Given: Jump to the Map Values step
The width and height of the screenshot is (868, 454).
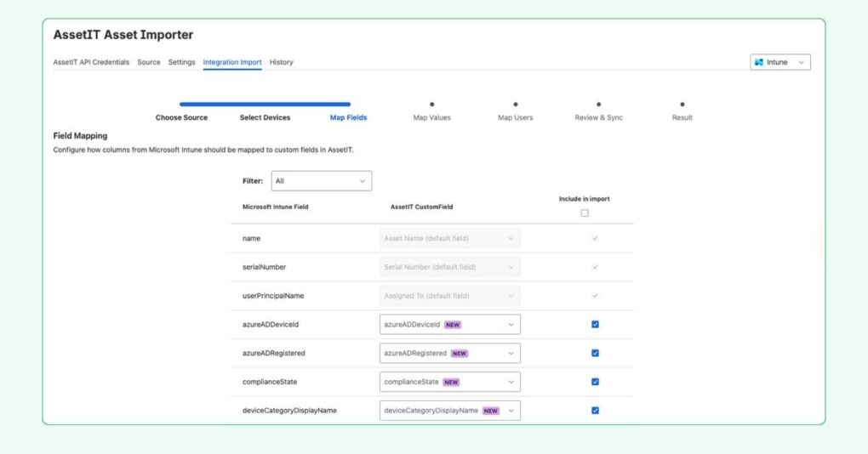Looking at the screenshot, I should [431, 117].
